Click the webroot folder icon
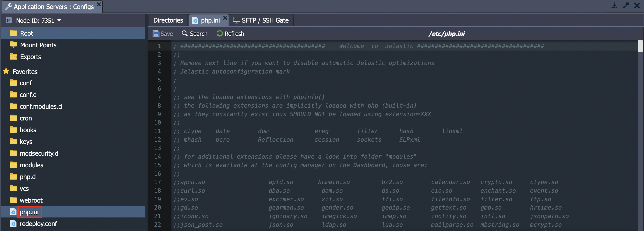Viewport: 644px width, 231px height. click(13, 200)
